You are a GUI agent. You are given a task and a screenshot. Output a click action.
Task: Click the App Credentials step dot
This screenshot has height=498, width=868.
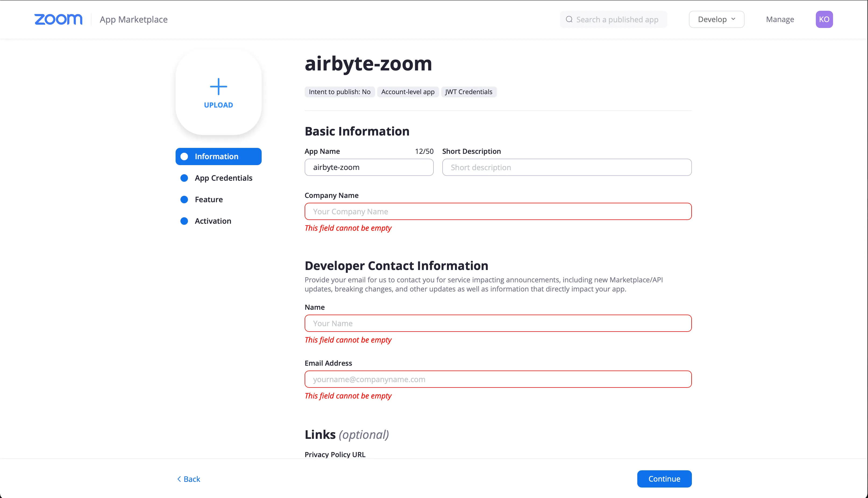pos(184,178)
